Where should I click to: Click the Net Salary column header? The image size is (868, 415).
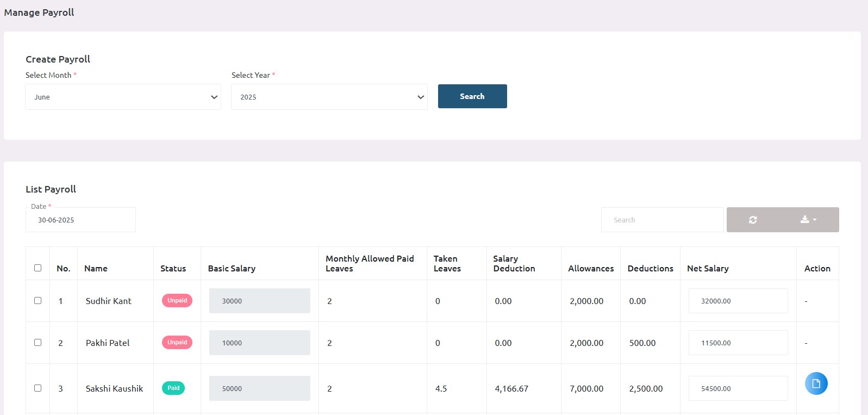708,268
